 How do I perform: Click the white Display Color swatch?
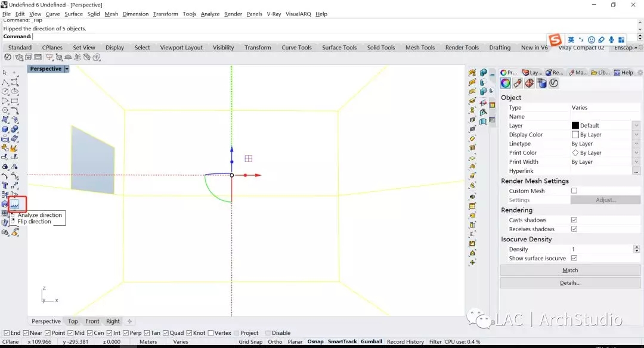click(575, 135)
